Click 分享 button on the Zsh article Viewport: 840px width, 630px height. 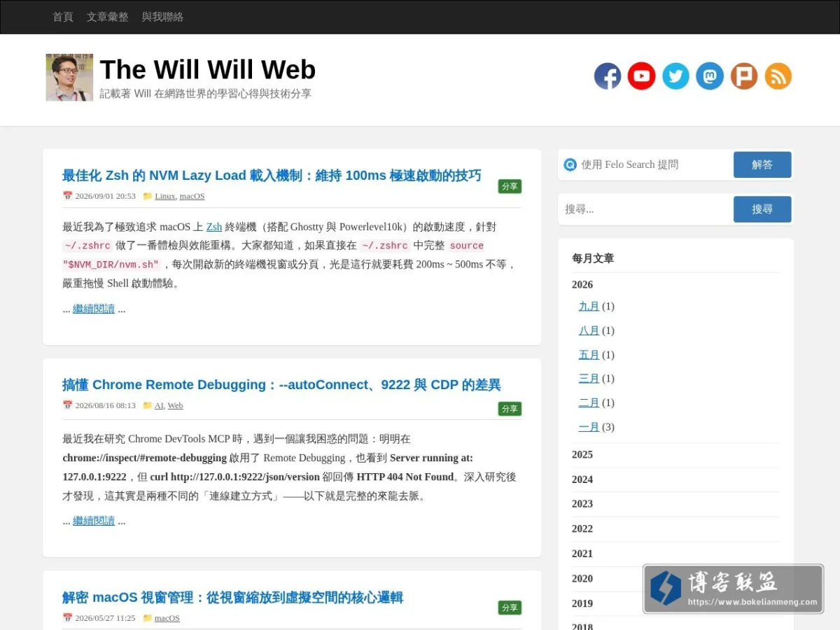click(510, 187)
